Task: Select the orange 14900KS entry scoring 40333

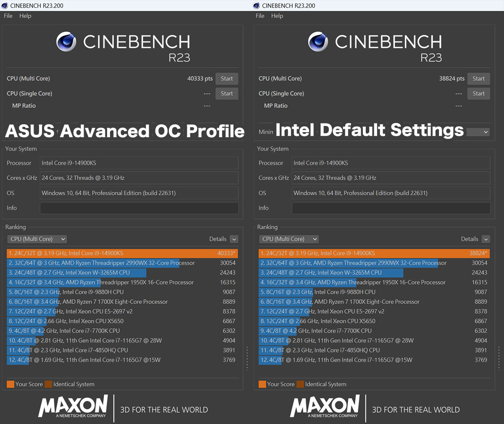Action: [122, 253]
